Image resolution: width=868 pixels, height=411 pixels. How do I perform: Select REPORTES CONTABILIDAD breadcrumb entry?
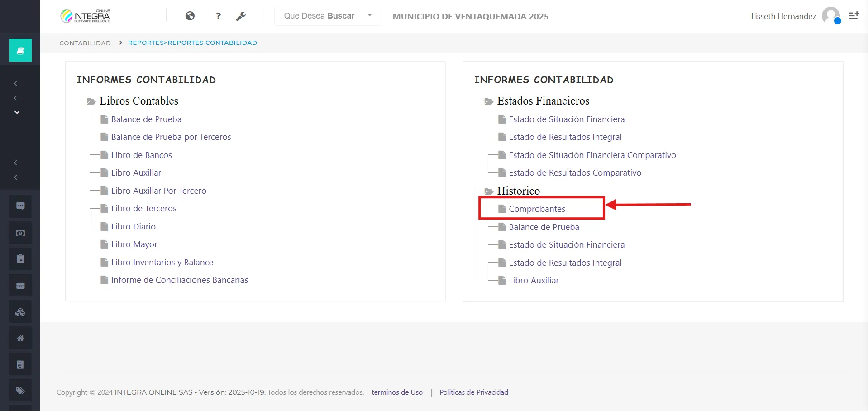[212, 43]
